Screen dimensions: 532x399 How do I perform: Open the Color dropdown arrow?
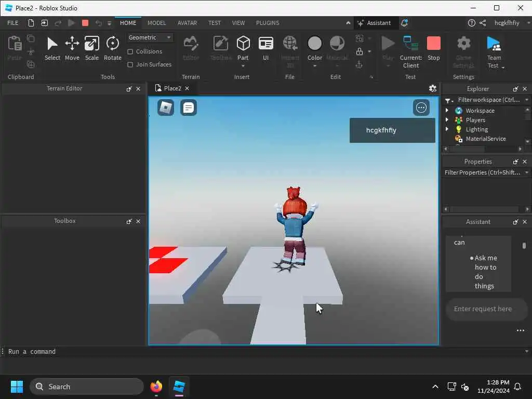pos(314,66)
